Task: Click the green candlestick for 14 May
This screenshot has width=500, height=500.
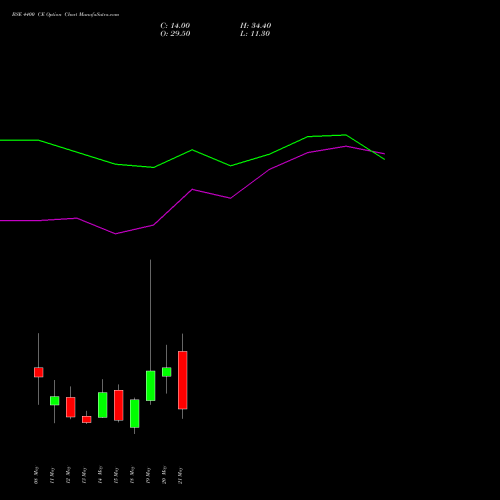Action: coord(103,405)
